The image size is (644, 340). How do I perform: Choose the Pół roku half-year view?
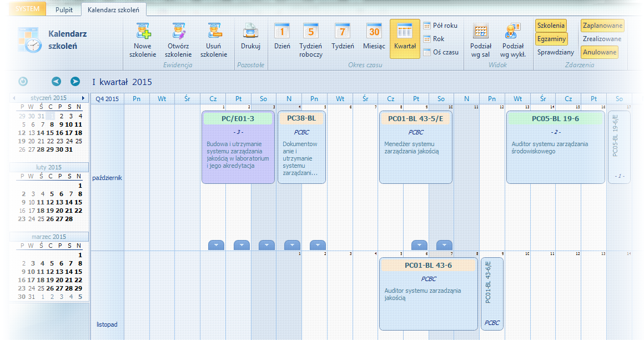[440, 26]
